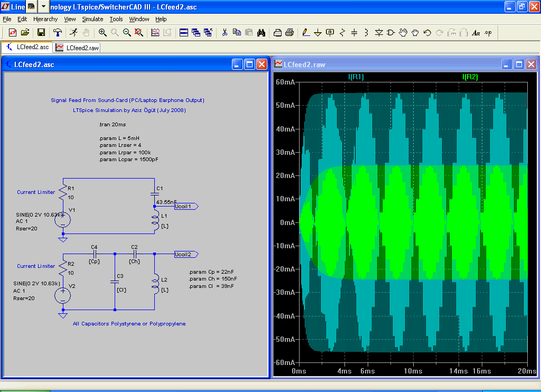Click the I(R1) trace label

click(356, 77)
